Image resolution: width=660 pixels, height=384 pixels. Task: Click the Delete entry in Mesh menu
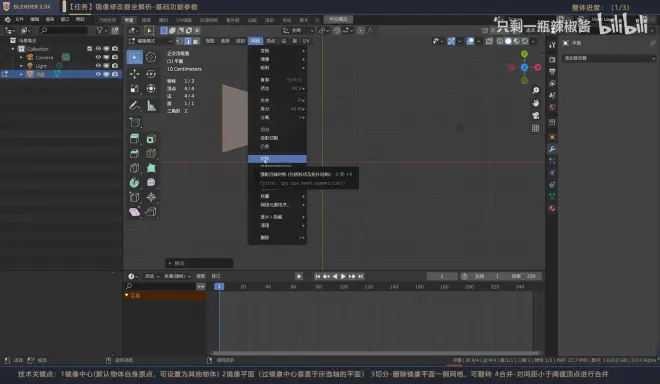point(277,237)
